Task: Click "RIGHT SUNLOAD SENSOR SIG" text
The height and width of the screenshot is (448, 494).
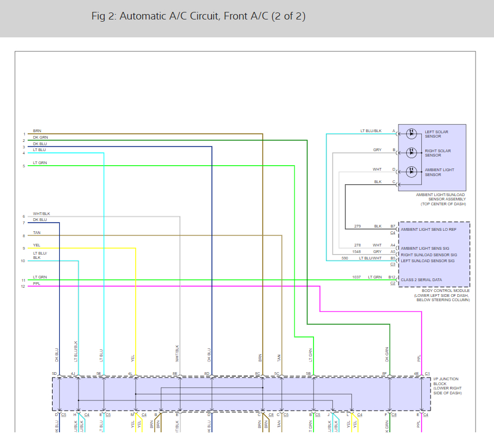Action: pyautogui.click(x=429, y=255)
